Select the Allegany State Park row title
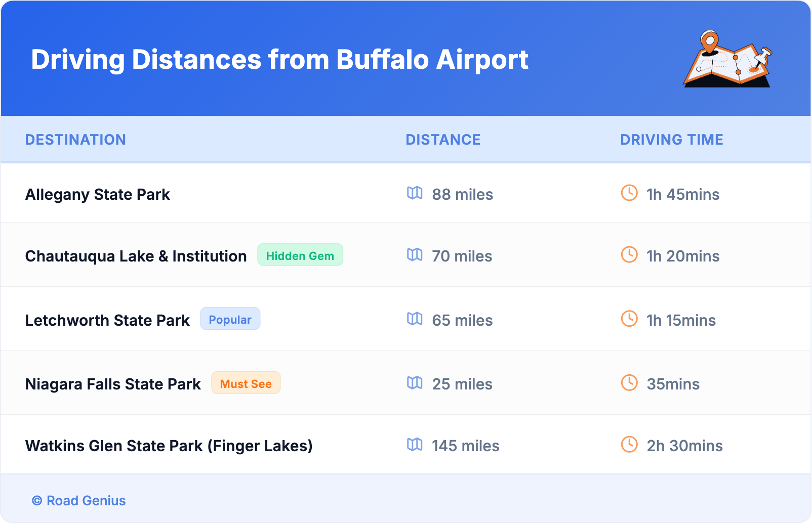This screenshot has width=812, height=523. point(98,195)
